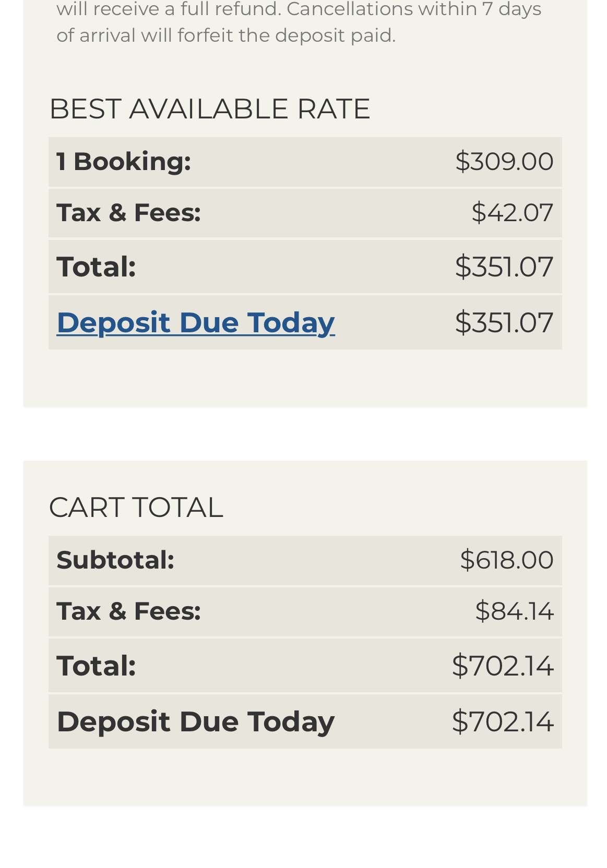
Task: Select the $84.14 cart tax amount
Action: point(514,611)
